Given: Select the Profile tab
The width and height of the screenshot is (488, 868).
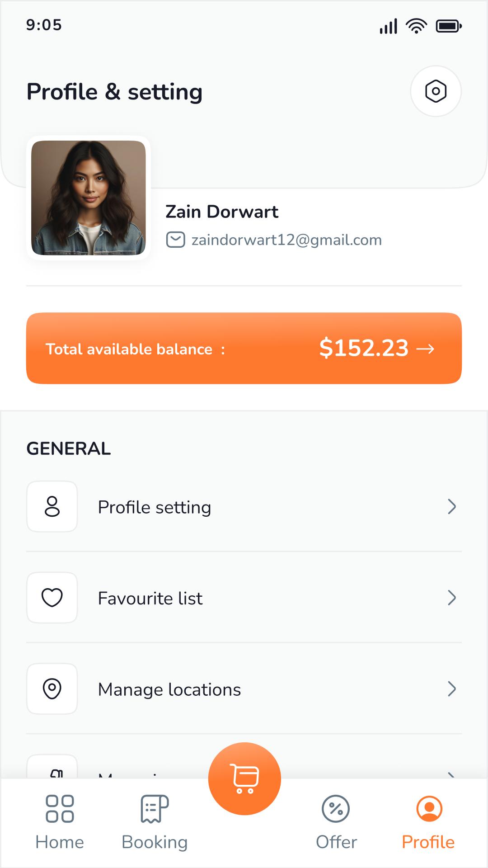Looking at the screenshot, I should tap(428, 823).
